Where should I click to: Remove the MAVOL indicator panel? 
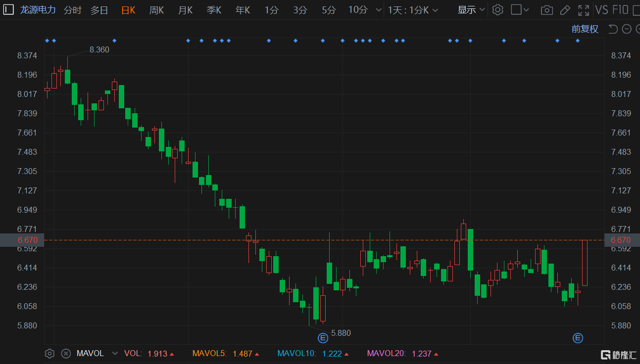66,354
